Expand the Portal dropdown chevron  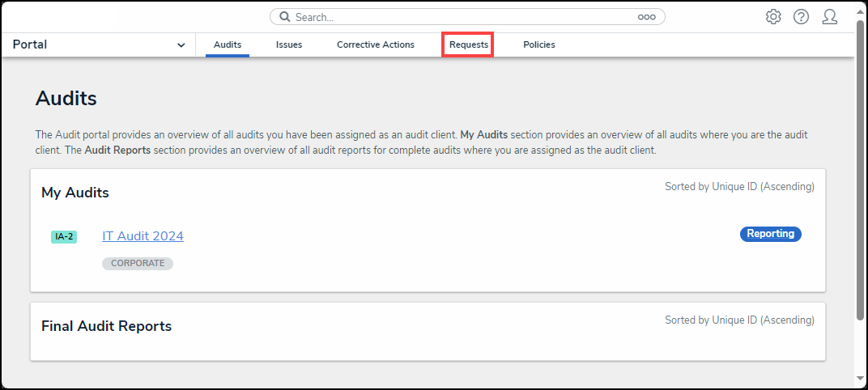coord(181,45)
